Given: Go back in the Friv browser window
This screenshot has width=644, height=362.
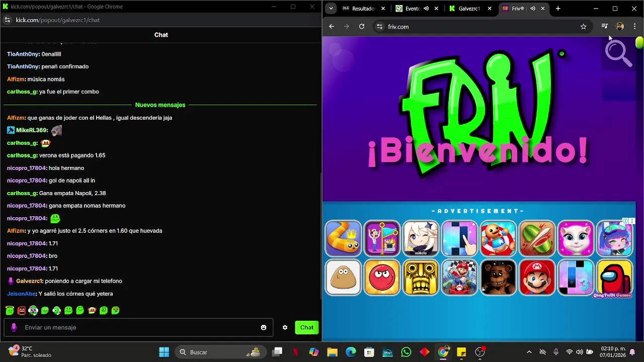Looking at the screenshot, I should pos(331,27).
